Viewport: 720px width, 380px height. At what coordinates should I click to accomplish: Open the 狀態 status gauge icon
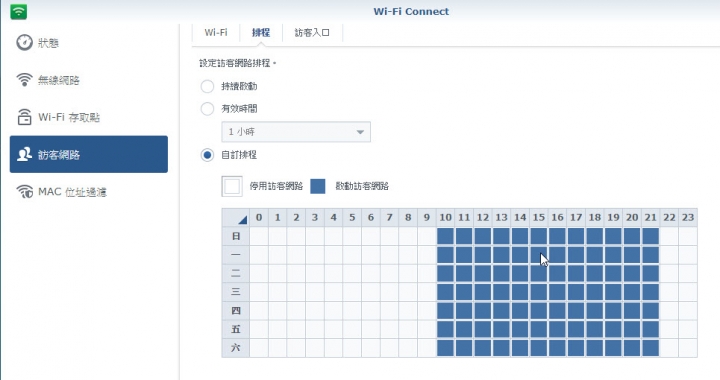pos(24,43)
